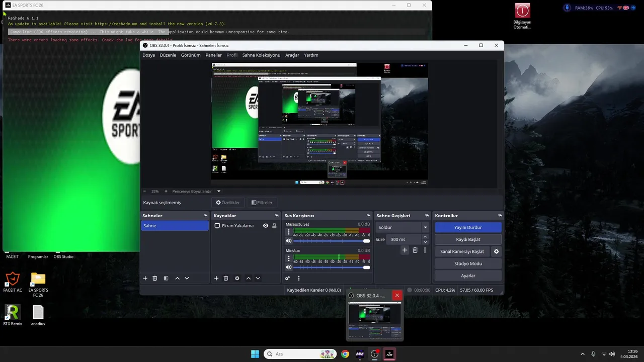Click the Sanal Kamerayı Başlat button
The image size is (644, 362).
click(x=462, y=251)
